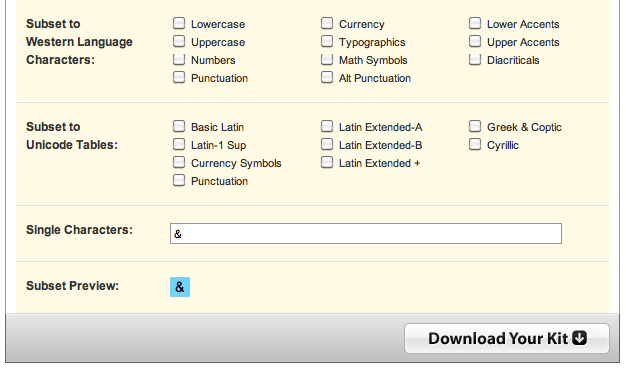Enable the Math Symbols checkbox

327,59
